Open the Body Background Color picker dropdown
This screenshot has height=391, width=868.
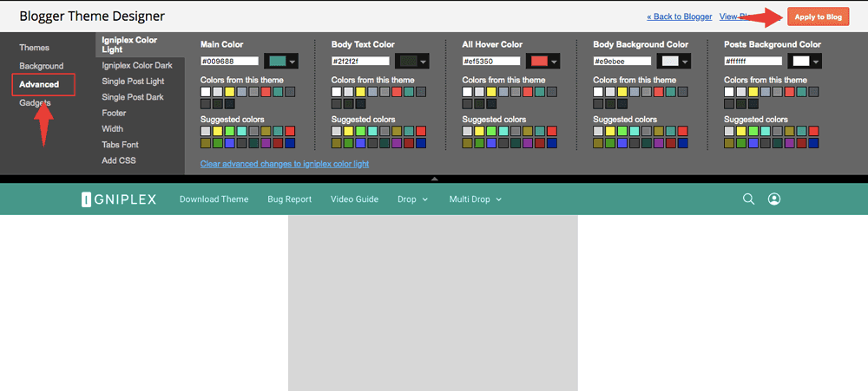[x=674, y=61]
